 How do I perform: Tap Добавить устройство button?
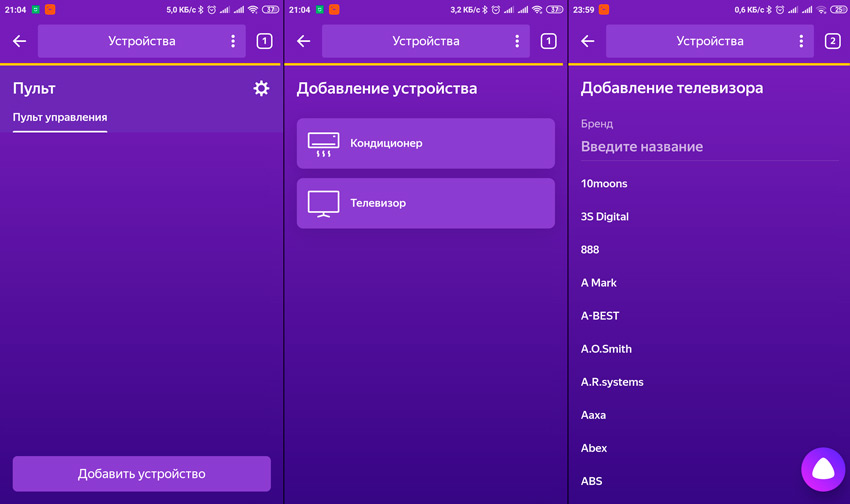pos(141,474)
